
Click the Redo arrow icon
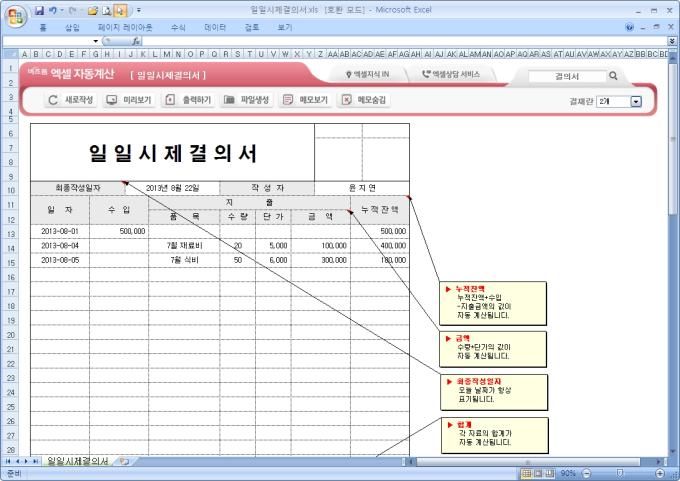coord(72,10)
